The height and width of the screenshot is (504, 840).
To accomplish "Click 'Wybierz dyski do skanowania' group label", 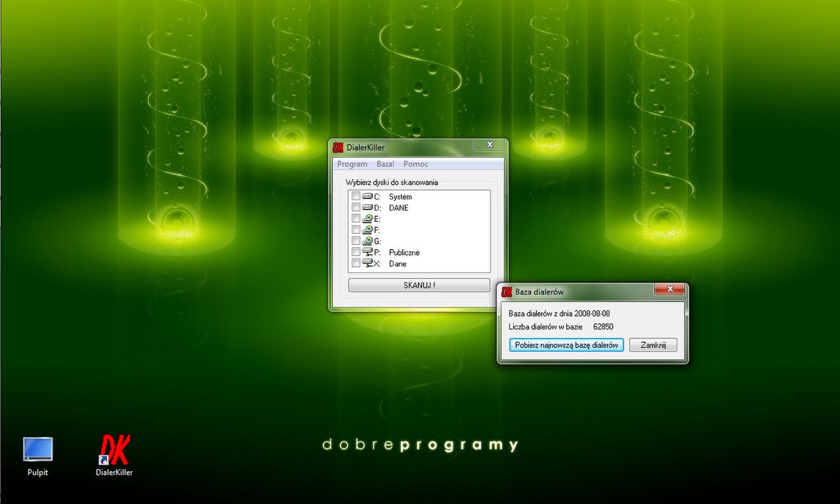I will coord(392,182).
